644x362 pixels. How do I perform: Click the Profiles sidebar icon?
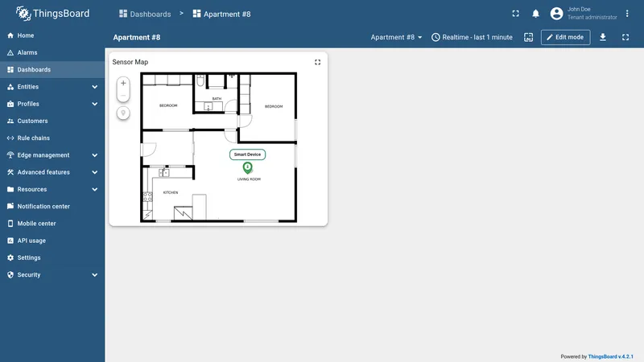(x=10, y=105)
